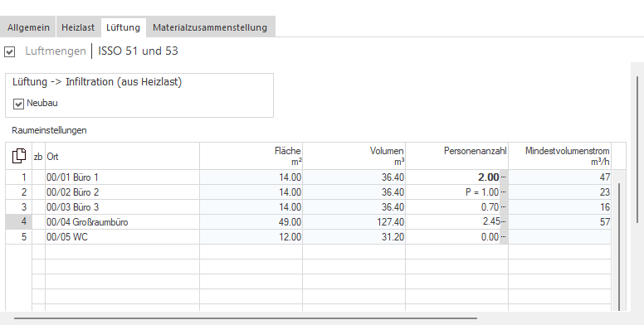Viewport: 644px width, 325px height.
Task: Select the '00/02 Büro 2' cell
Action: tap(122, 192)
